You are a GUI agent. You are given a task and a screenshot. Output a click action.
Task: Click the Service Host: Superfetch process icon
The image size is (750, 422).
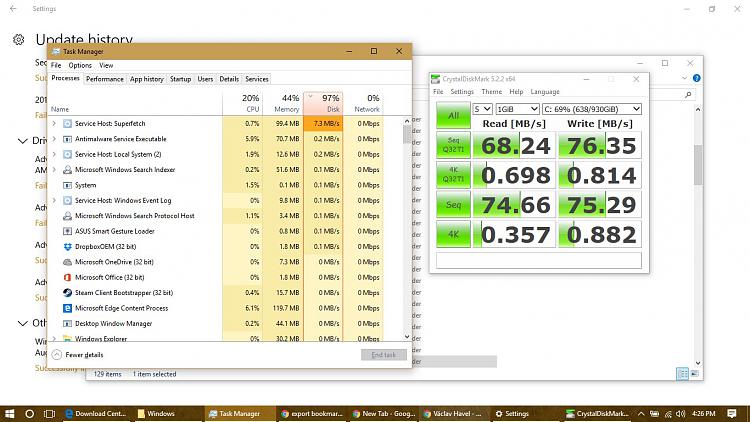67,123
